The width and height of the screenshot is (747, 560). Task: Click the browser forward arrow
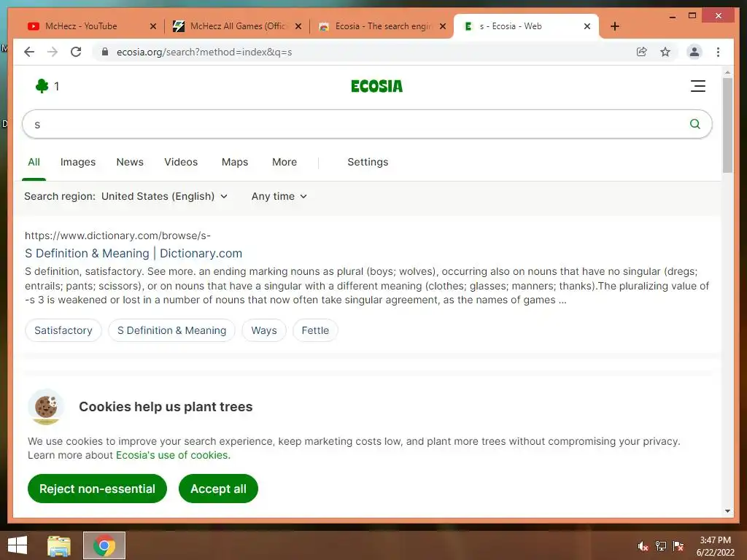(x=53, y=52)
